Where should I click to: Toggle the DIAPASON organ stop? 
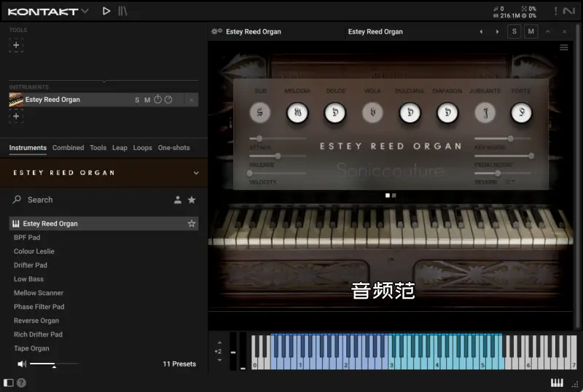pyautogui.click(x=447, y=112)
